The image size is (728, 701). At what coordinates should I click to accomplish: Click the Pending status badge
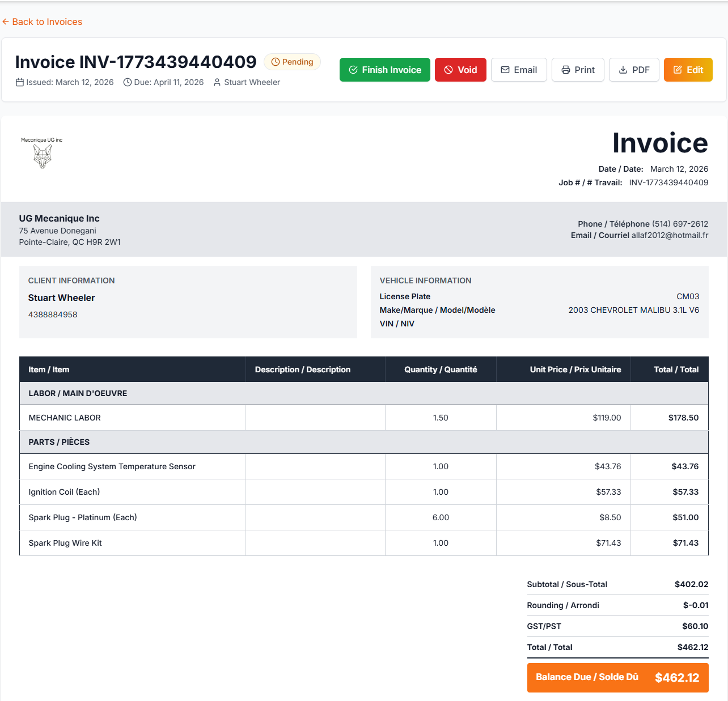292,62
